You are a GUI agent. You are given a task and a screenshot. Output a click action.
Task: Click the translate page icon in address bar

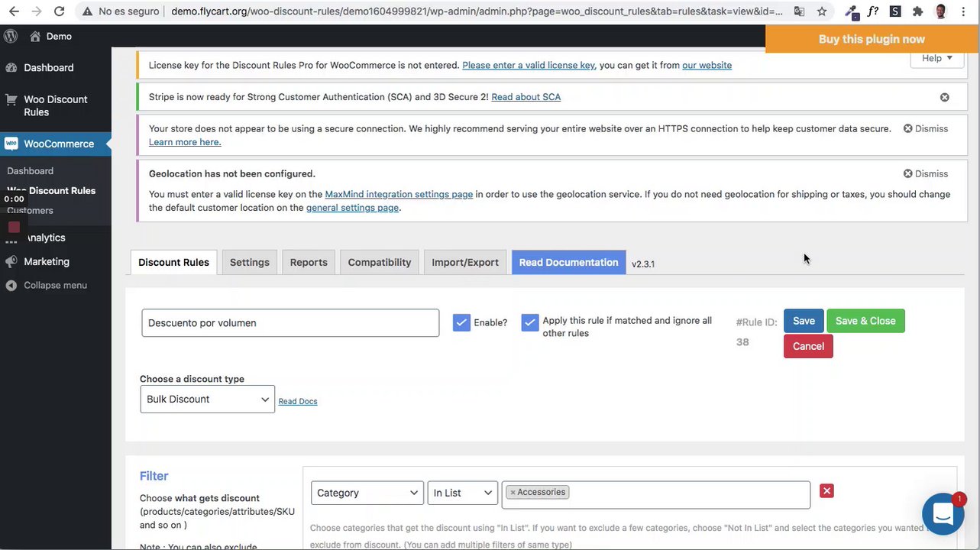pos(799,11)
